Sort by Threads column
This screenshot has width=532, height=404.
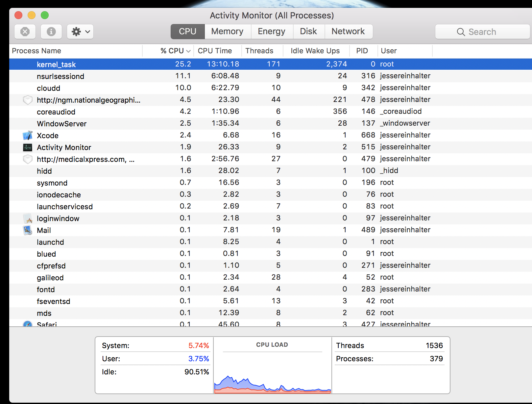pyautogui.click(x=262, y=51)
